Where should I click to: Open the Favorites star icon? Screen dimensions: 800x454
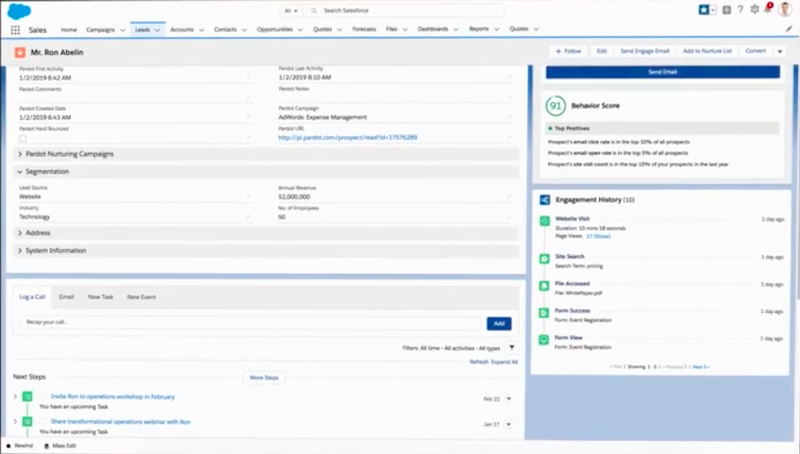point(704,10)
